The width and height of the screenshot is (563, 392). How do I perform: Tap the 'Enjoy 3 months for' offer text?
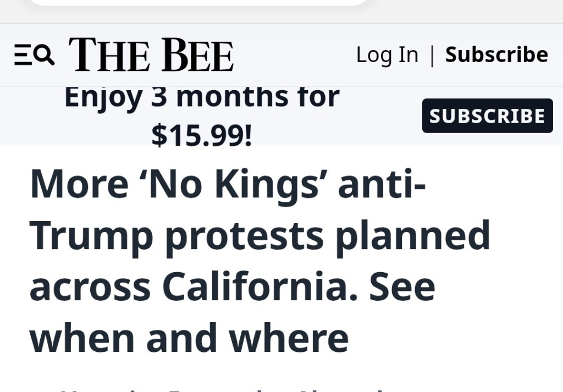202,97
